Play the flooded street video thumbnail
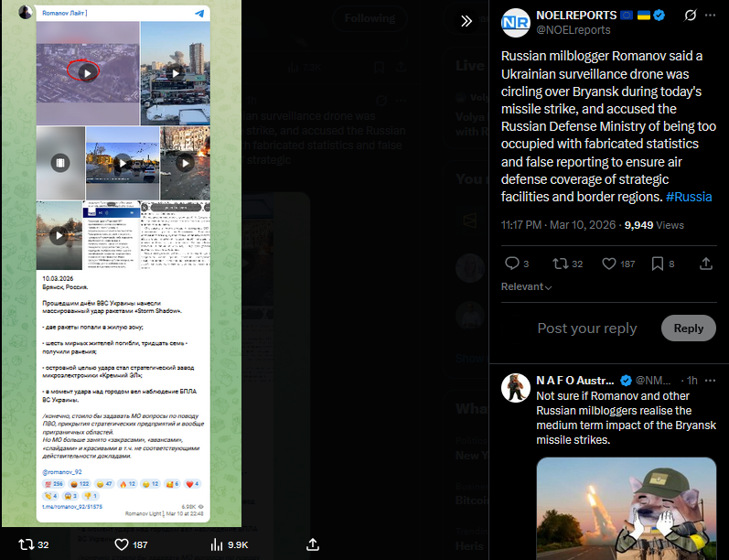 (123, 163)
